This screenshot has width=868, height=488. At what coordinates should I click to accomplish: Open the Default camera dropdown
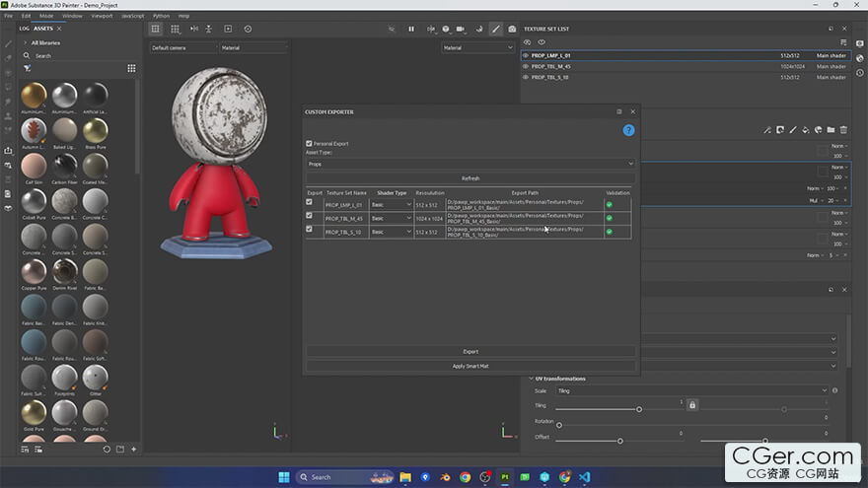click(183, 47)
